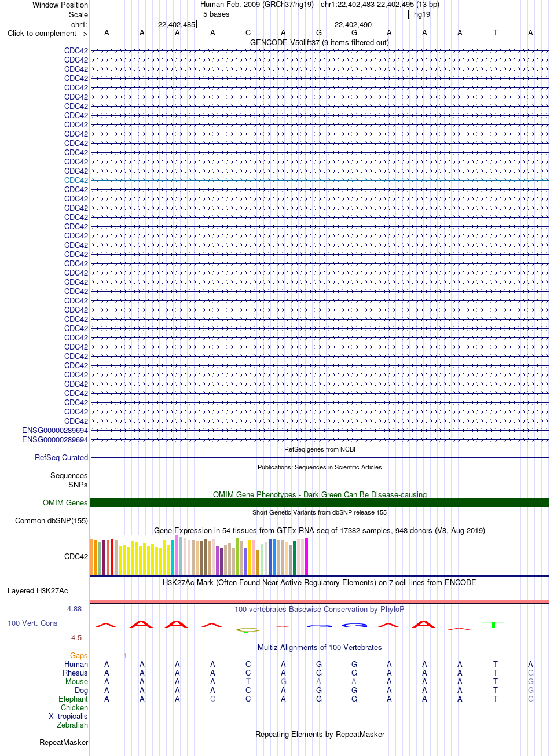Click the magenta last bar in GTEx chart
The width and height of the screenshot is (550, 756).
coord(306,556)
